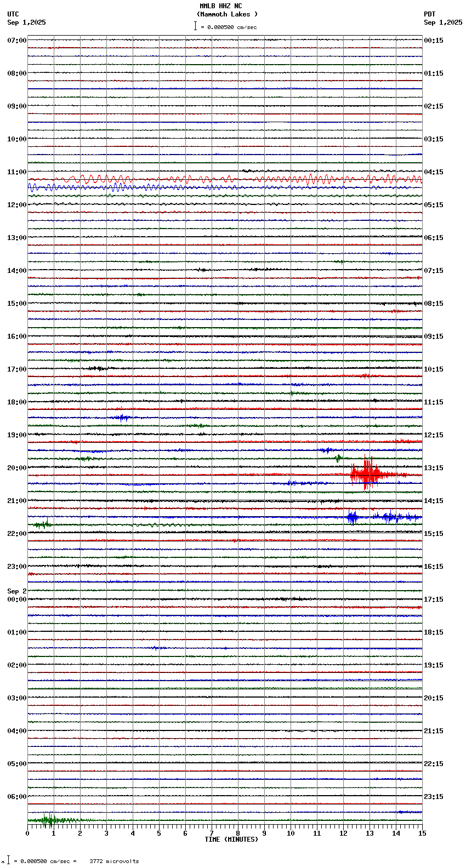Click the 10 minute tick on the time axis
The width and height of the screenshot is (466, 868).
click(291, 833)
